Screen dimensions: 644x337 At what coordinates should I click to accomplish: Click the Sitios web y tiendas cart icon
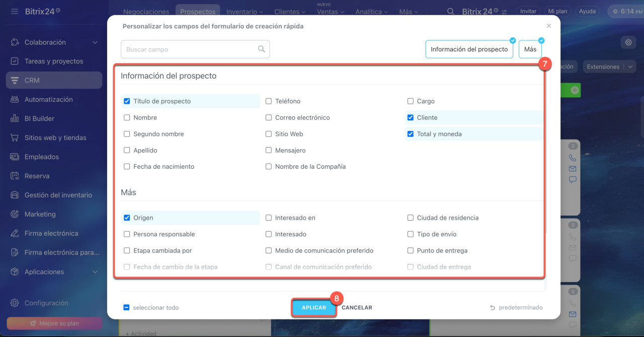15,138
